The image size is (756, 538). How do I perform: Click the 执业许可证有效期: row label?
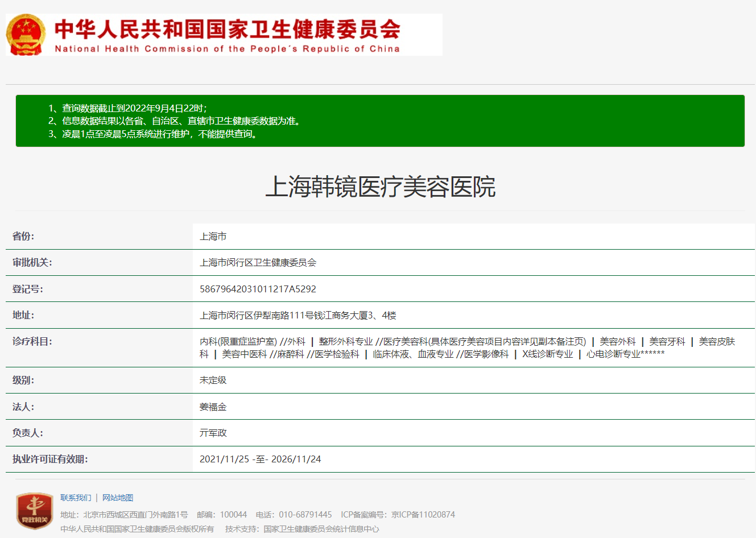[x=50, y=459]
